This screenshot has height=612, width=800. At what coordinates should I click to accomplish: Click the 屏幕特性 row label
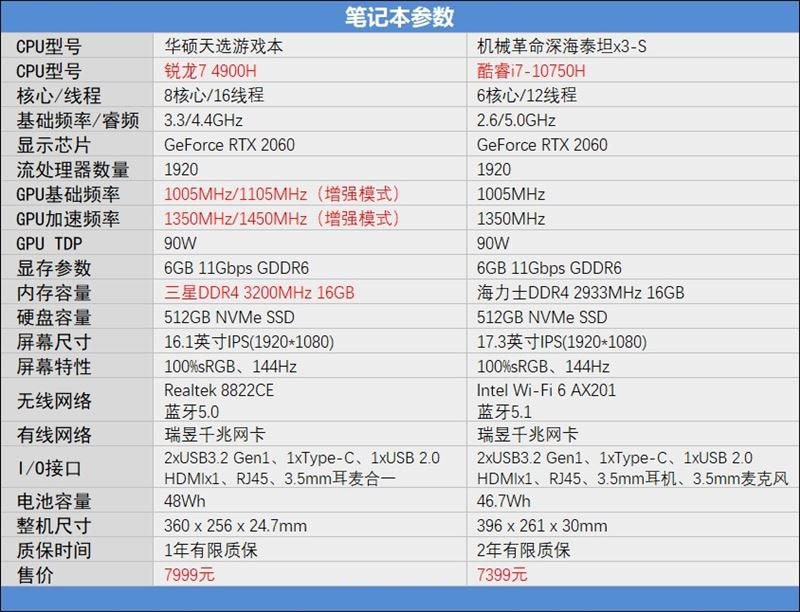click(54, 366)
